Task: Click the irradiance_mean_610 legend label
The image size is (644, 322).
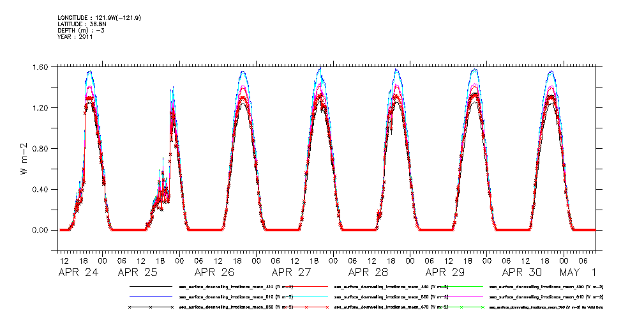Action: 546,296
